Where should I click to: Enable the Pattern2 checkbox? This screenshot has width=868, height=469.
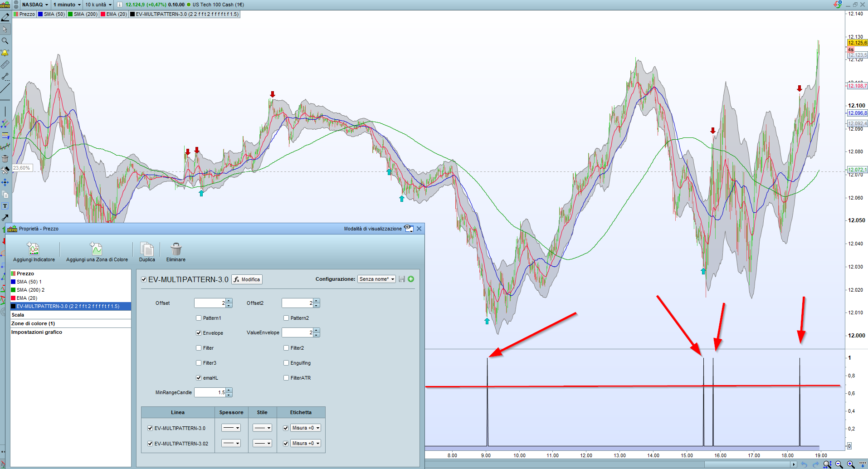pyautogui.click(x=286, y=318)
